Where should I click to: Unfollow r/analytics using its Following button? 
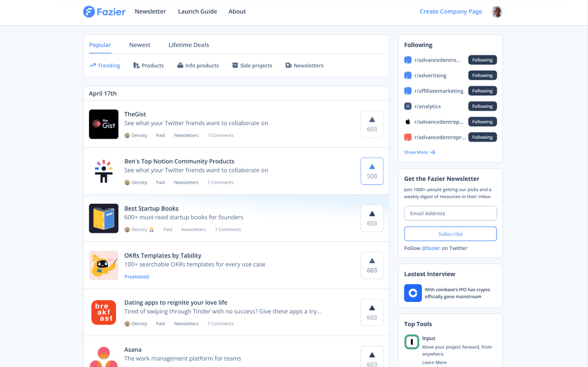point(482,106)
